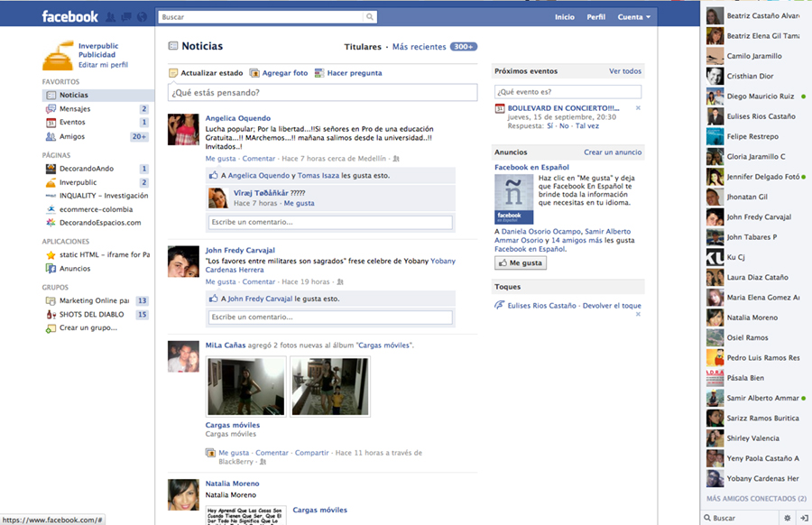Screen dimensions: 812x525
Task: Collapse chat sidebar arrow icon
Action: point(804,518)
